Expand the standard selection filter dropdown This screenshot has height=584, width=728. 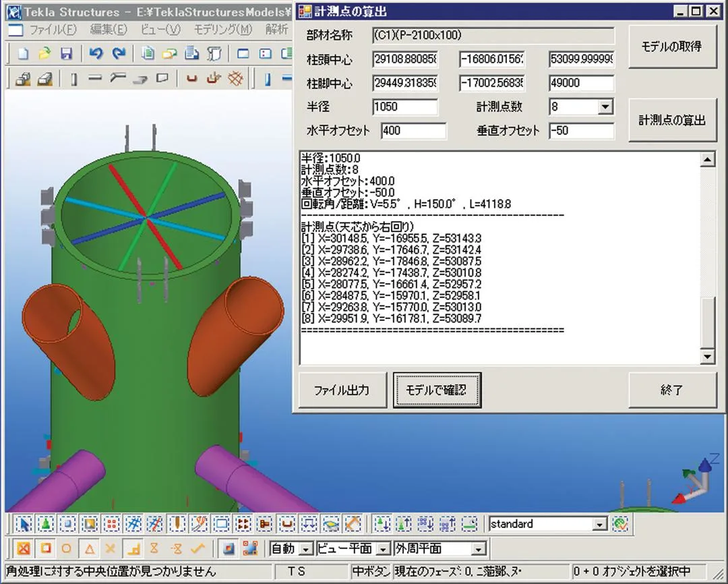600,525
